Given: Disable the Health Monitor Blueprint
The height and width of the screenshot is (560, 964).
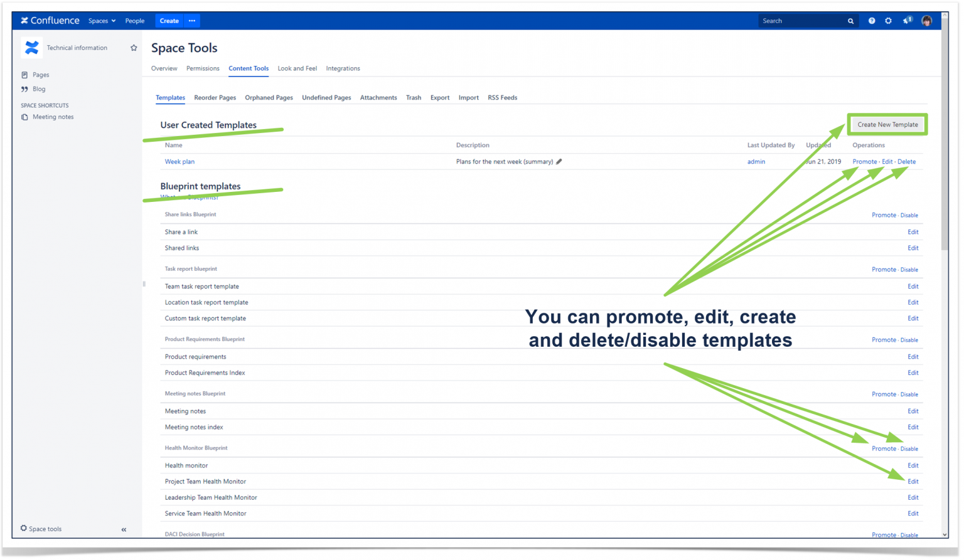Looking at the screenshot, I should (910, 448).
